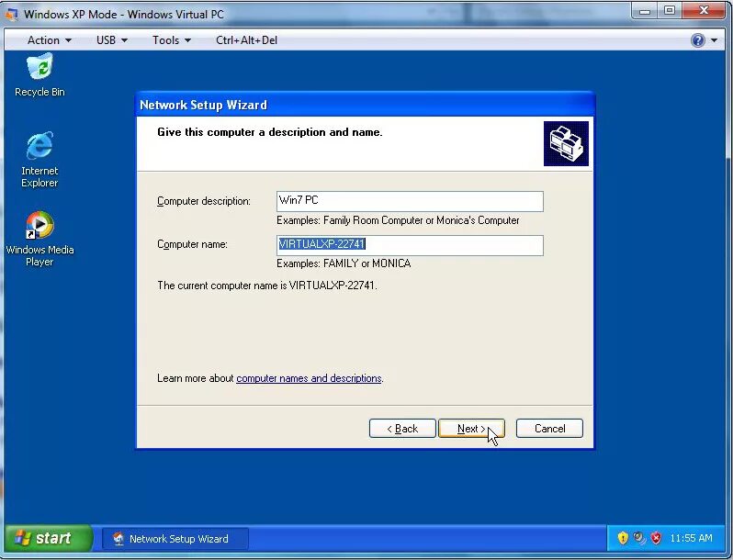Select Network Setup Wizard taskbar button

point(175,539)
